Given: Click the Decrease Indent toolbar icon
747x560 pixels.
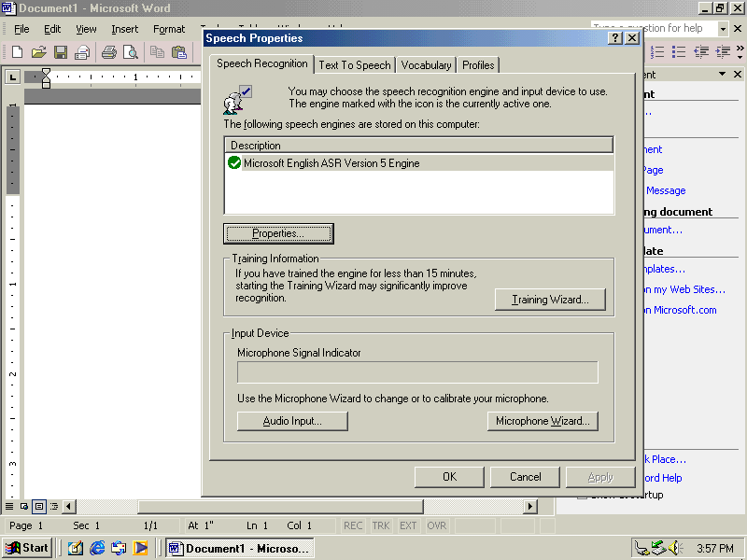Looking at the screenshot, I should (701, 51).
